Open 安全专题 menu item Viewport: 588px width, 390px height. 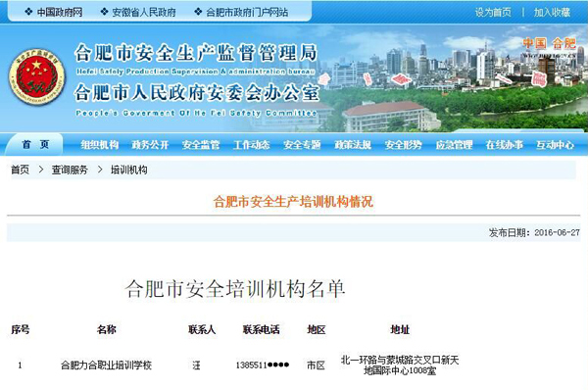click(302, 145)
